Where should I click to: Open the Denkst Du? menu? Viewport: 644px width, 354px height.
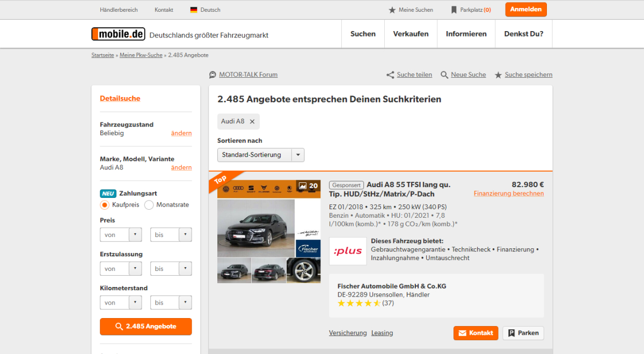coord(524,34)
